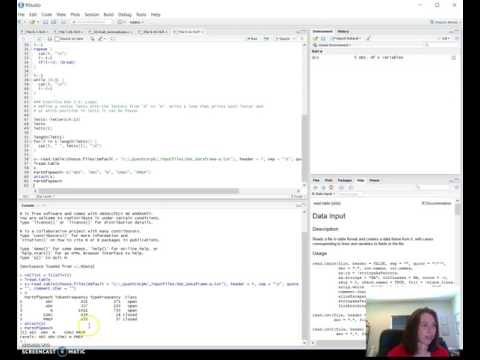The image size is (480, 360).
Task: Open the code tools wand icon
Action: pyautogui.click(x=101, y=39)
